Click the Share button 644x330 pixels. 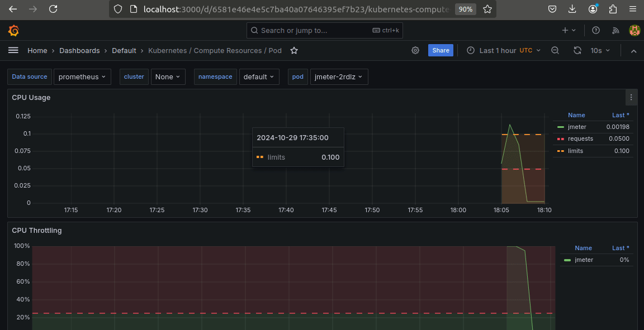[441, 50]
